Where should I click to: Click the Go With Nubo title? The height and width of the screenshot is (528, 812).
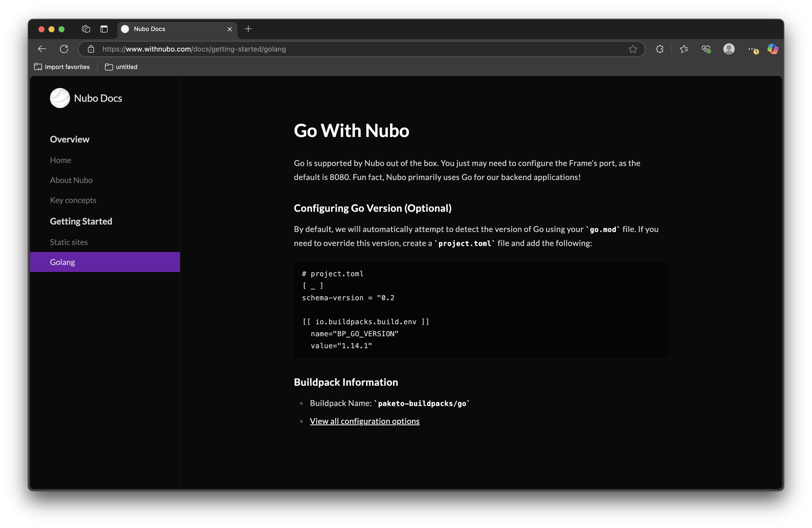(351, 131)
